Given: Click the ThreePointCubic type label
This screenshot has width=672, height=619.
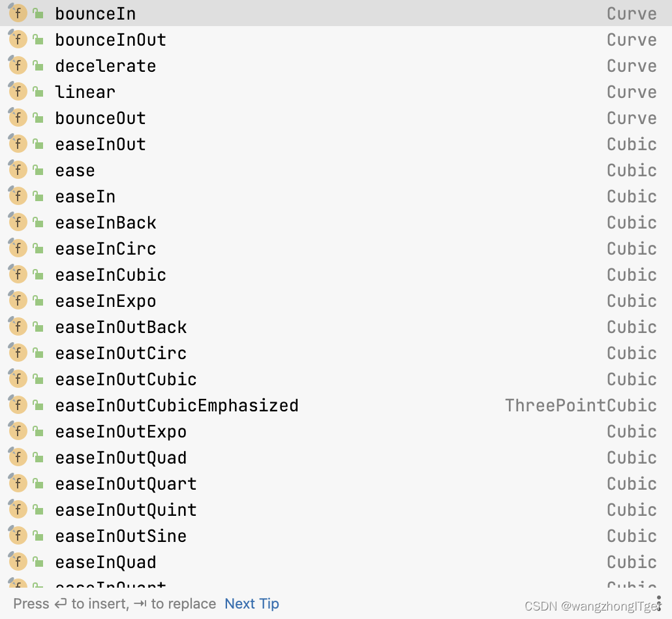Looking at the screenshot, I should click(581, 405).
